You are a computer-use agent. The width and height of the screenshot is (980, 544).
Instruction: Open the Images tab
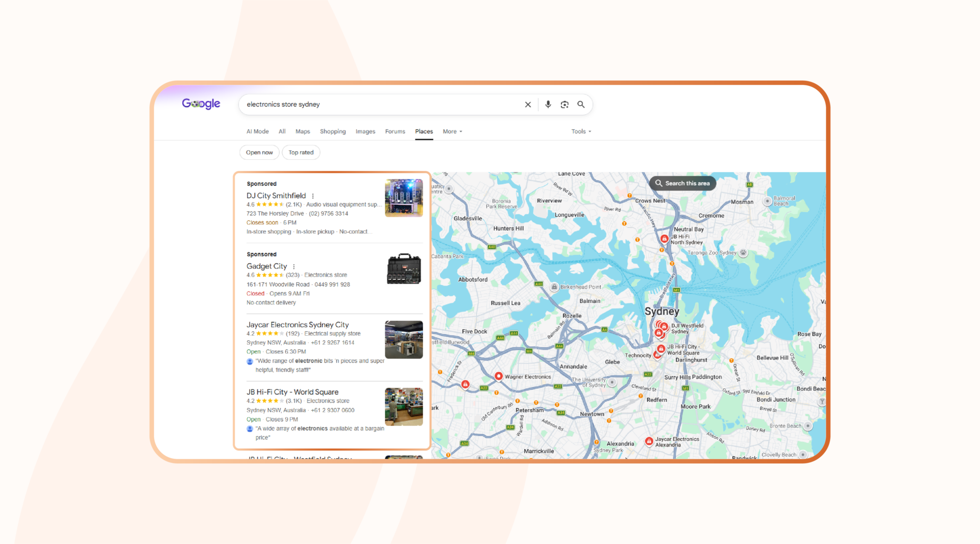[365, 131]
